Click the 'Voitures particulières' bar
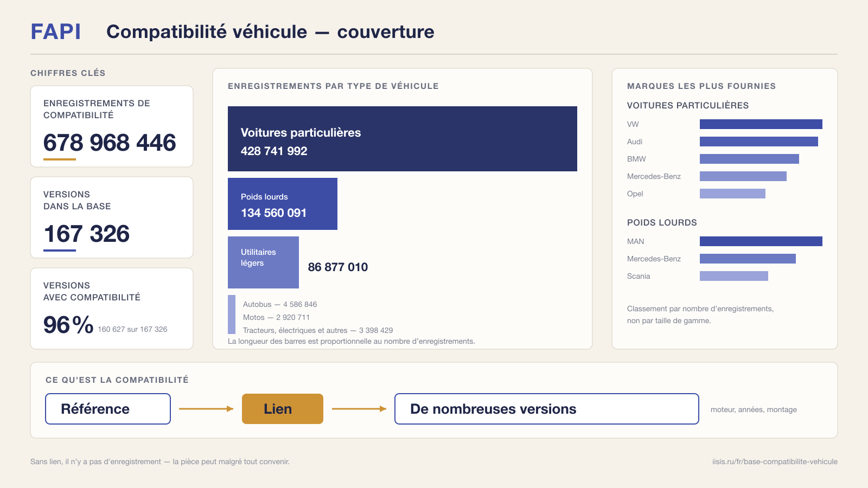The width and height of the screenshot is (868, 488). pos(403,139)
